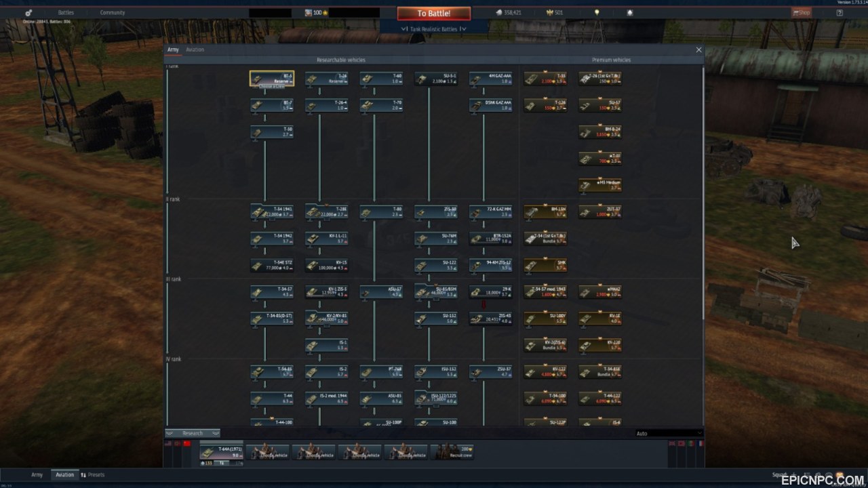Select the DShK GAZ-AAA vehicle card
Image resolution: width=868 pixels, height=488 pixels.
491,105
